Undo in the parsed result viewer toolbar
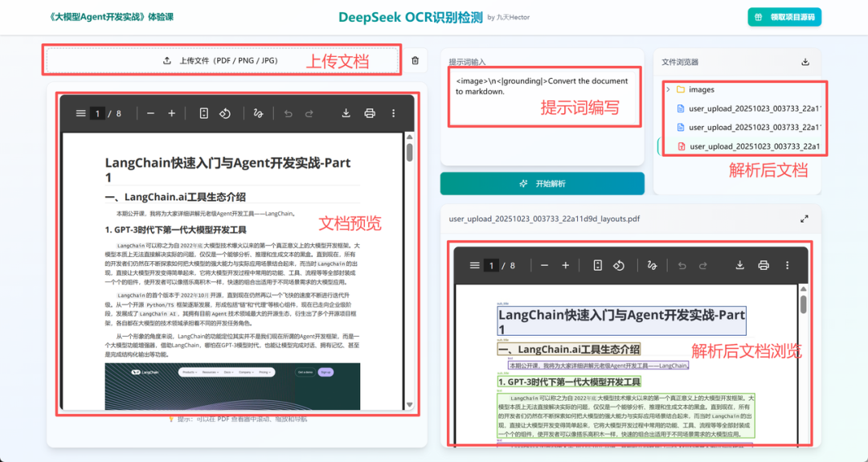Viewport: 868px width, 462px height. tap(682, 266)
